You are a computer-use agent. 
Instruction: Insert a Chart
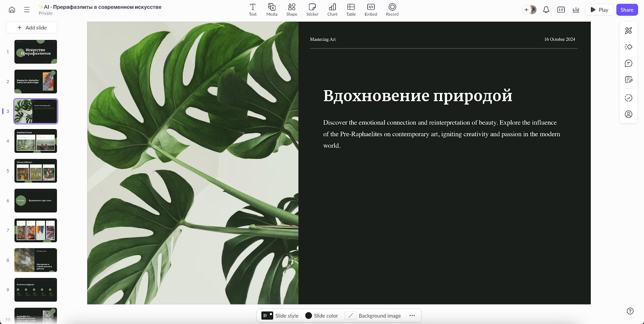coord(332,10)
